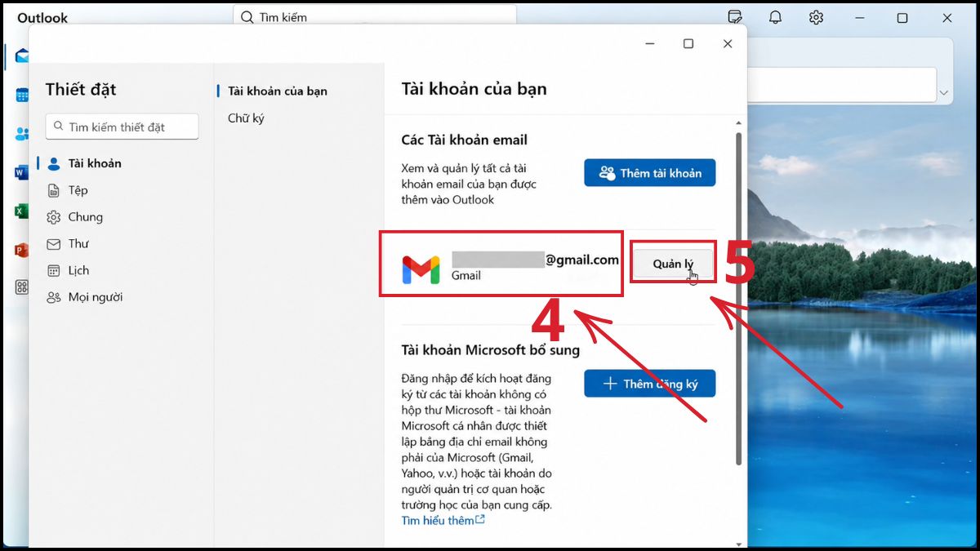
Task: Click the settings panel scrollbar thumb
Action: point(740,299)
